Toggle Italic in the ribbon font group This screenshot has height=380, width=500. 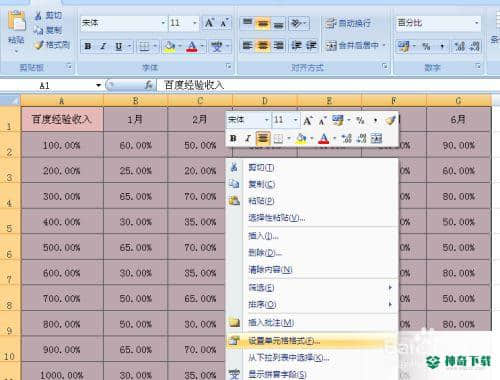pos(103,46)
